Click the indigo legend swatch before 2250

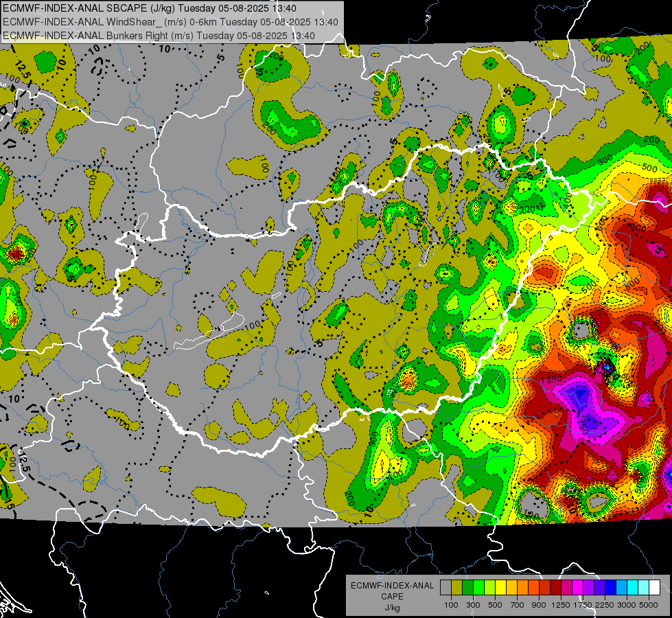(x=600, y=588)
